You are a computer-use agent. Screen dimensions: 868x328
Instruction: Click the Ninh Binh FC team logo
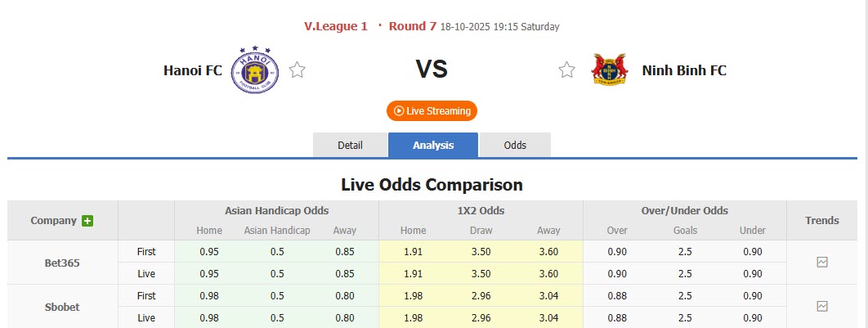pyautogui.click(x=610, y=70)
